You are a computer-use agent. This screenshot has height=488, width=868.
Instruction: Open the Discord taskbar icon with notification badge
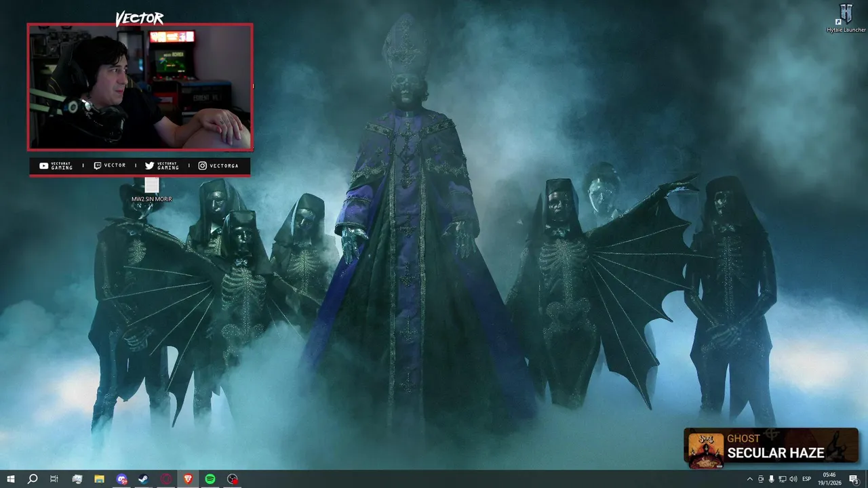[121, 479]
